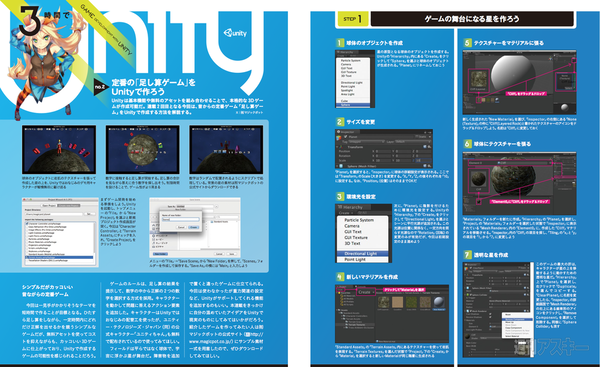Choose Directional Light in the step 3 menu
This screenshot has width=600, height=367.
362,254
